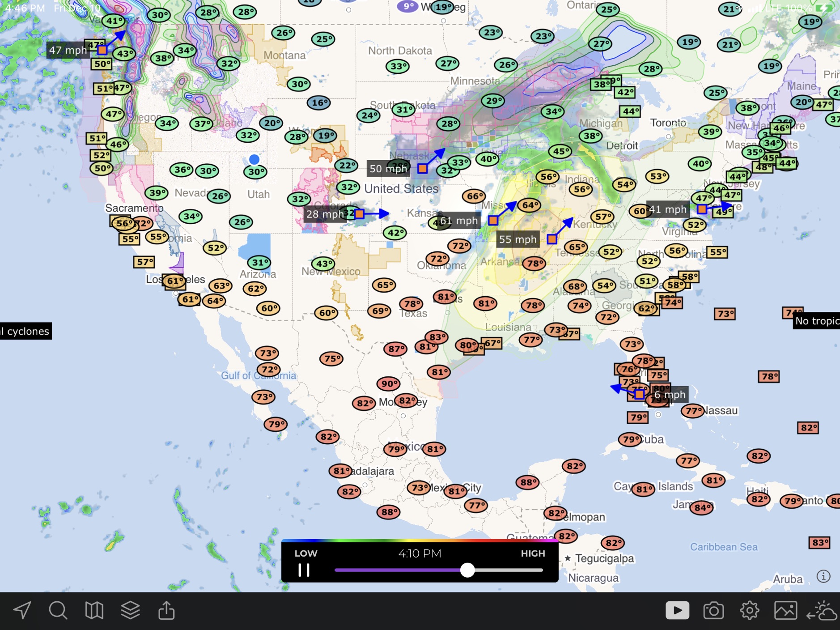Select the 47 mph wind label
This screenshot has width=840, height=630.
click(68, 50)
